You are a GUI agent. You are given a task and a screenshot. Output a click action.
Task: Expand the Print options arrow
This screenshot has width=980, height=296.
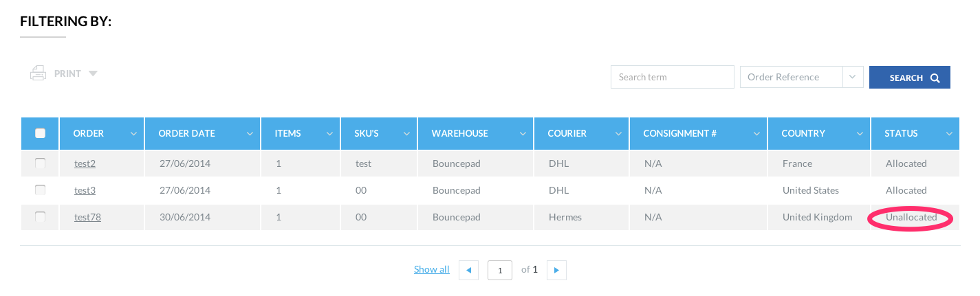coord(93,73)
